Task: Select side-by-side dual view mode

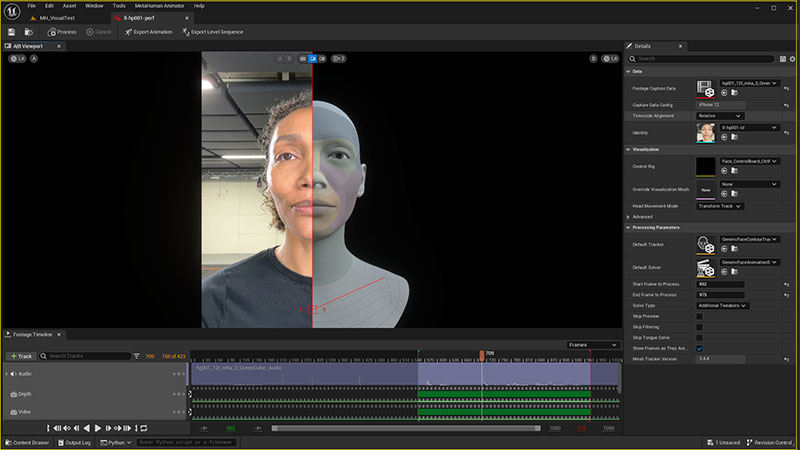Action: pyautogui.click(x=322, y=59)
